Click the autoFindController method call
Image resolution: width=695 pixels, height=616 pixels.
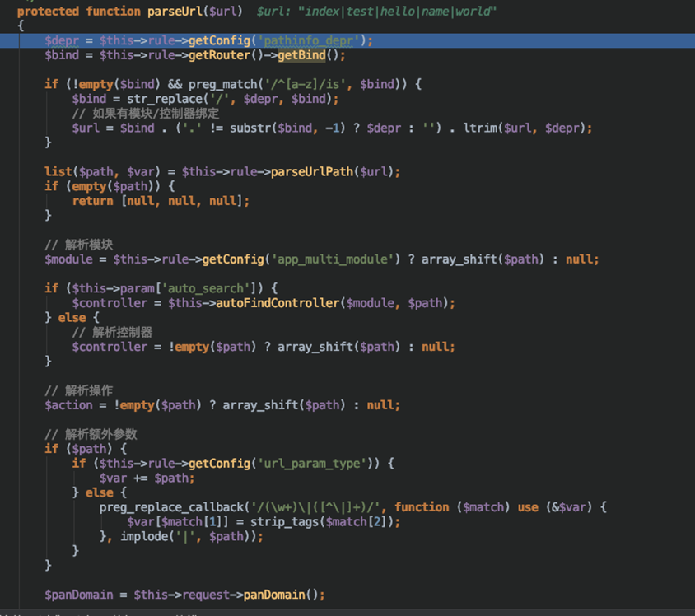tap(278, 303)
